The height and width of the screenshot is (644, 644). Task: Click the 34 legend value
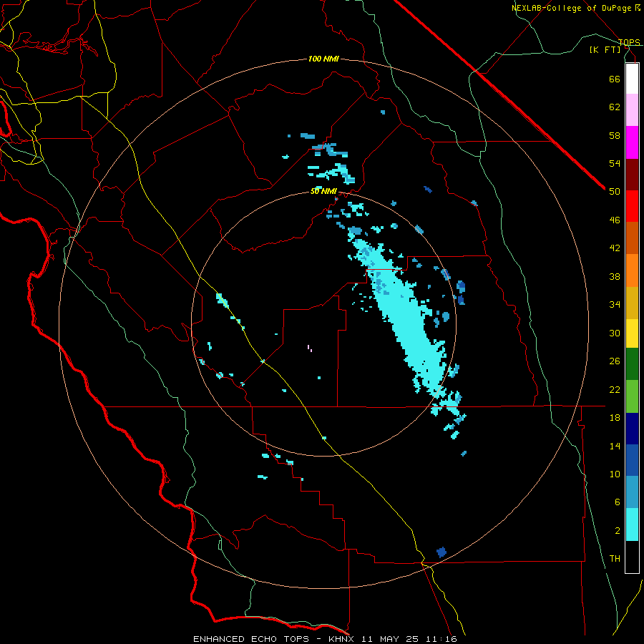[x=615, y=305]
